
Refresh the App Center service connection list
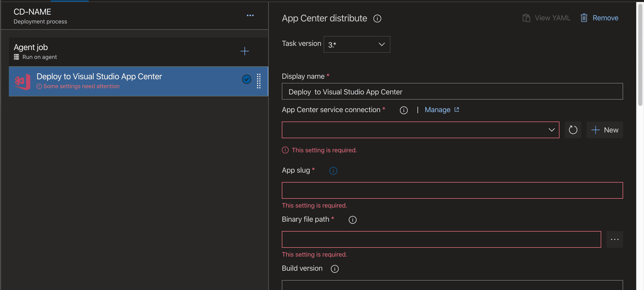click(573, 130)
